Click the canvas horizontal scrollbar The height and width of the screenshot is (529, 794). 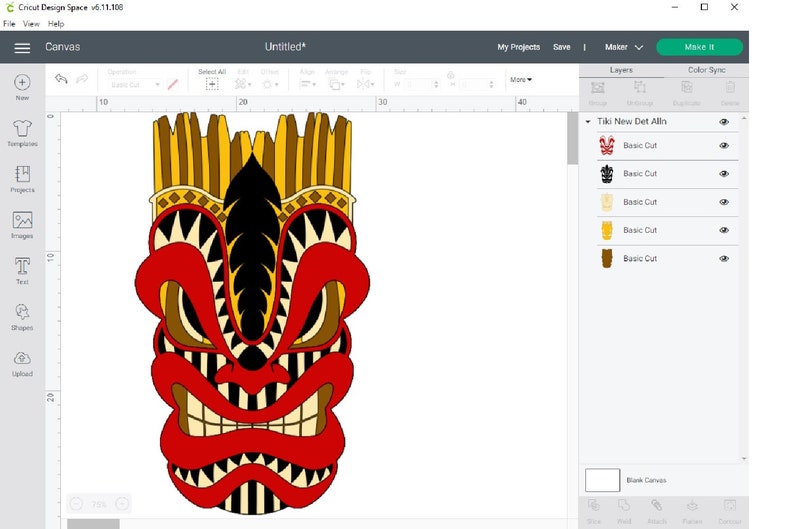pos(94,524)
